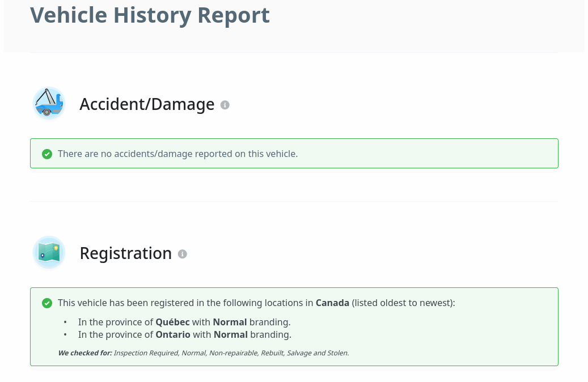Screen dimensions: 588x382
Task: Click the 'no accidents/damage reported' message text
Action: pyautogui.click(x=177, y=154)
